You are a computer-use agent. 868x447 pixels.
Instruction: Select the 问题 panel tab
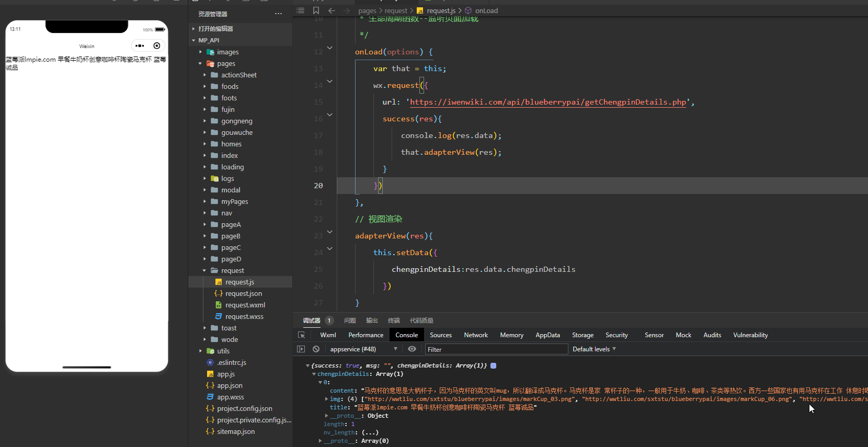coord(350,320)
